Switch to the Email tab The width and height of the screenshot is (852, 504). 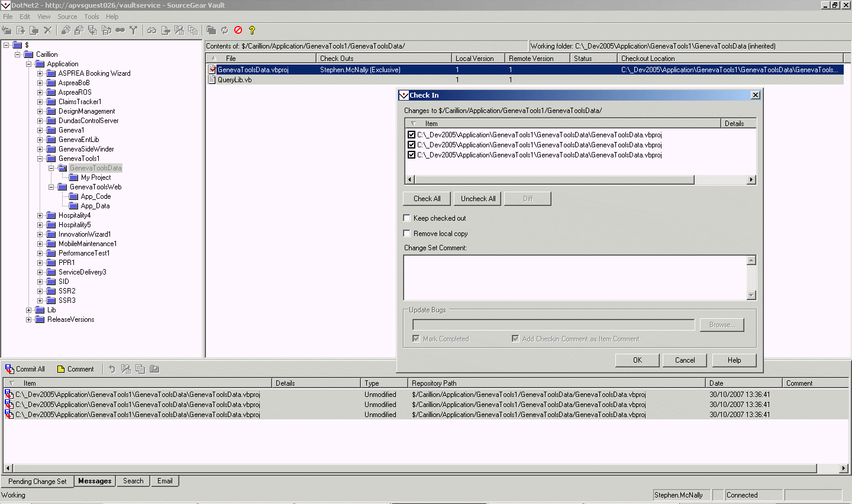[x=165, y=481]
